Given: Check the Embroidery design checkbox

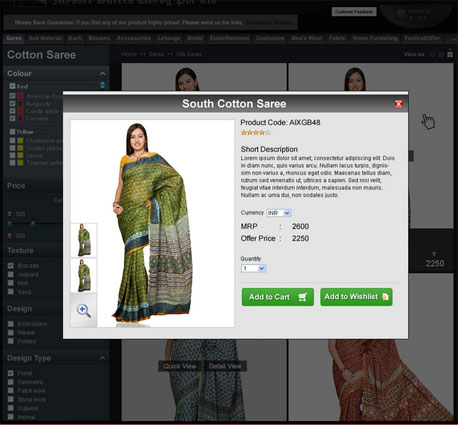Looking at the screenshot, I should (x=11, y=324).
